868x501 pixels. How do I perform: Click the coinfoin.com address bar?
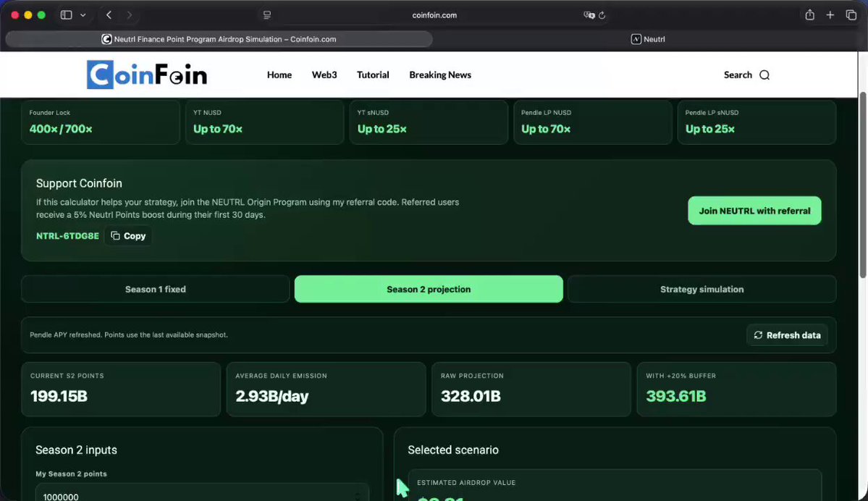434,15
